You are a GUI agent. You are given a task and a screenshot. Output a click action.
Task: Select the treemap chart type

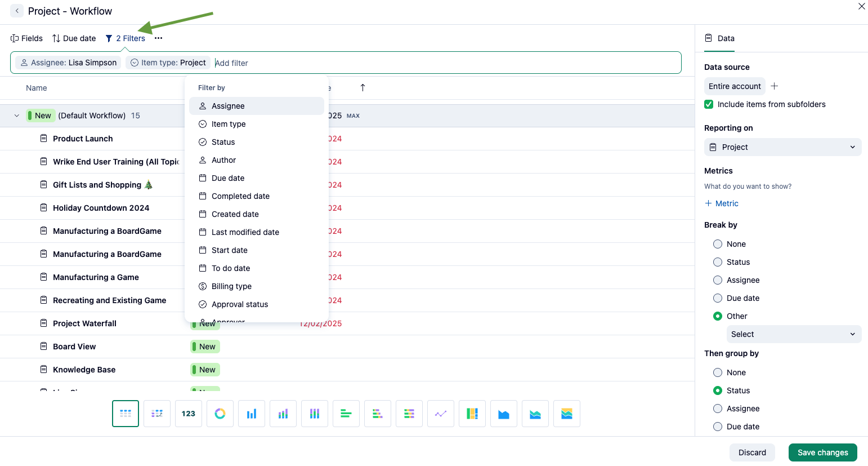point(472,414)
